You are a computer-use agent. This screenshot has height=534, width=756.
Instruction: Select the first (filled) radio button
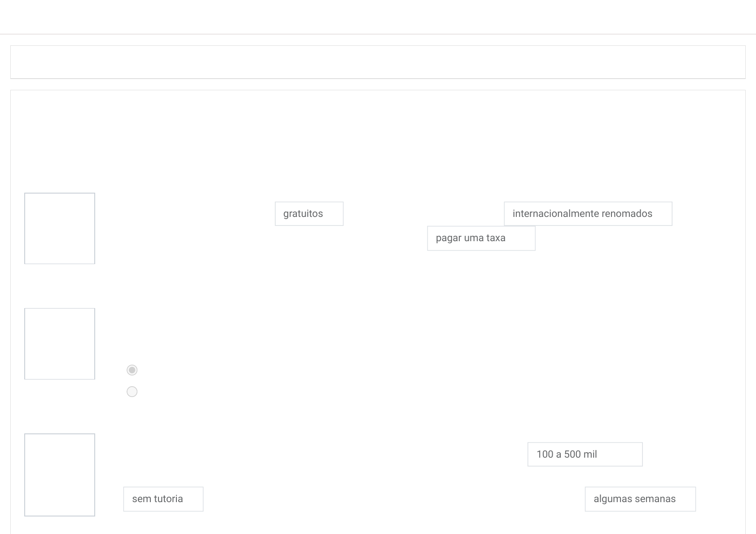pyautogui.click(x=132, y=370)
